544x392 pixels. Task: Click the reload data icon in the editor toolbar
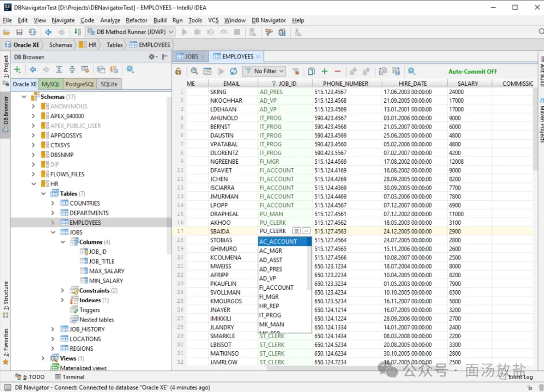233,72
